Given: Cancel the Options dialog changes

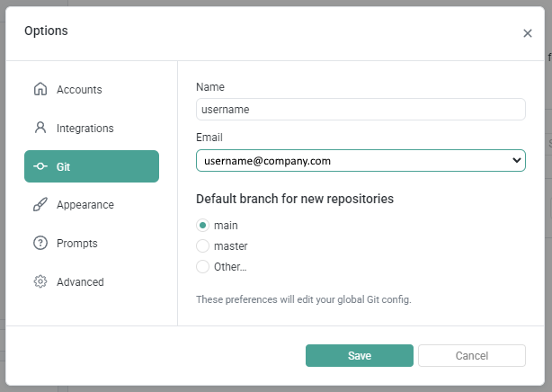Looking at the screenshot, I should pyautogui.click(x=472, y=355).
